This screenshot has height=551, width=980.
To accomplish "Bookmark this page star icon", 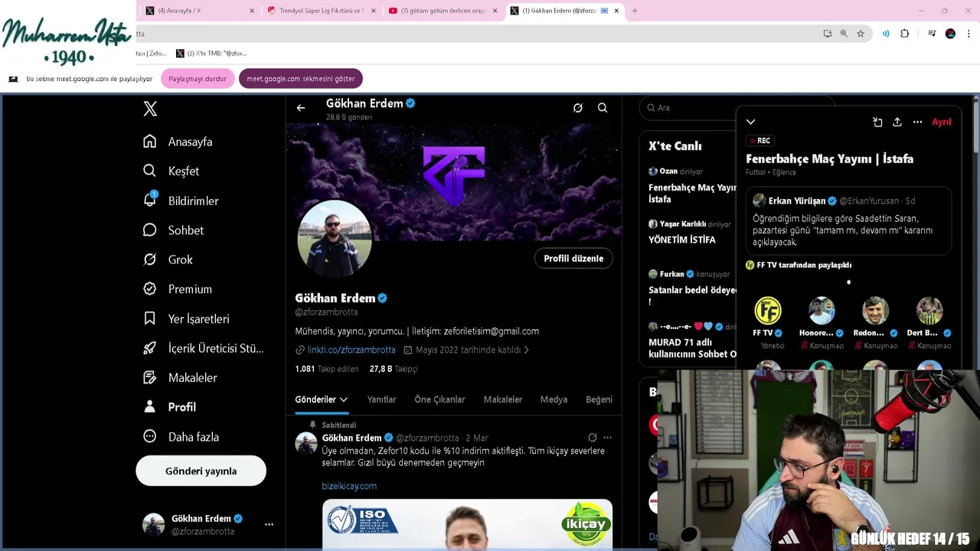I will [x=861, y=34].
